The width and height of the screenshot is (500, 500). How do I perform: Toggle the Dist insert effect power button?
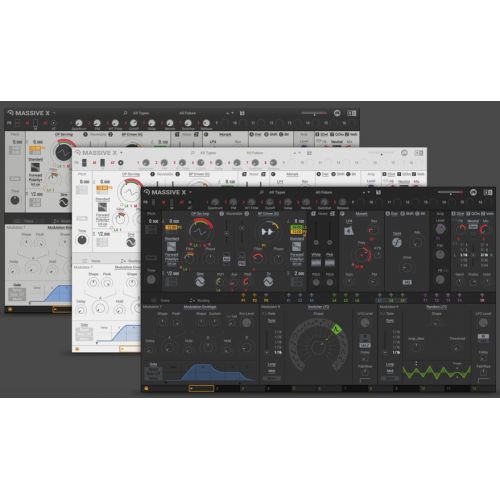pos(388,214)
